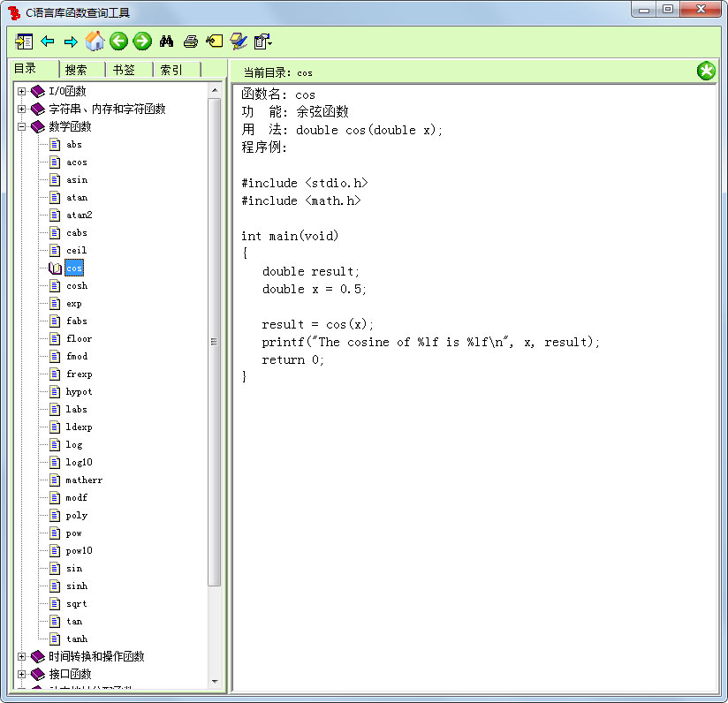
Task: Click the tree scrollbar up arrow
Action: (x=215, y=90)
